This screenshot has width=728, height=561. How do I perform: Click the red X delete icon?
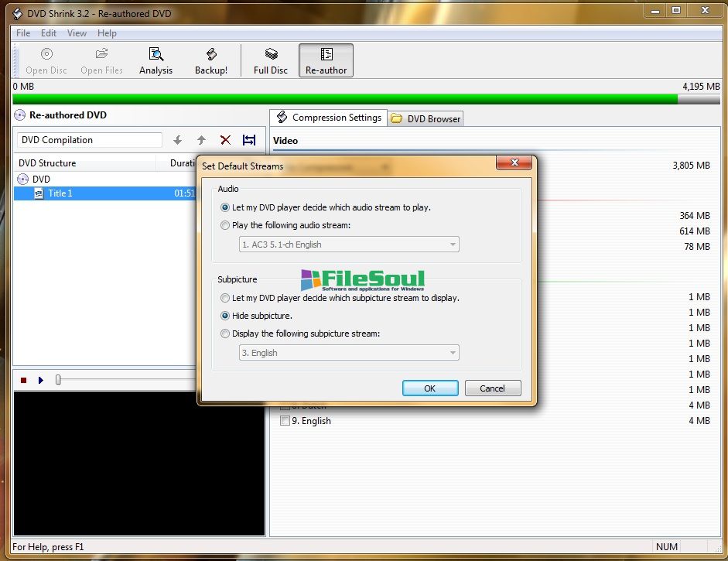[225, 140]
